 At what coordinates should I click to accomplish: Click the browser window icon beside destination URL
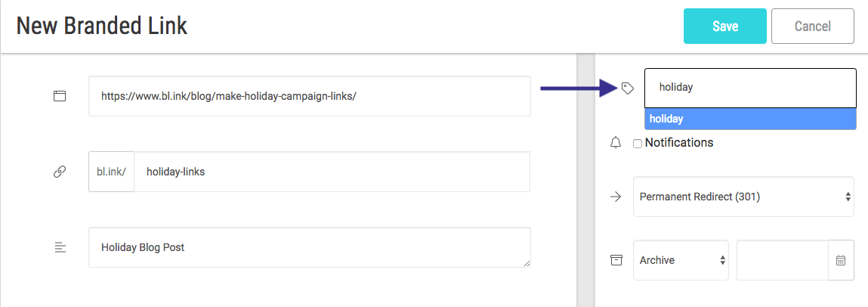59,96
